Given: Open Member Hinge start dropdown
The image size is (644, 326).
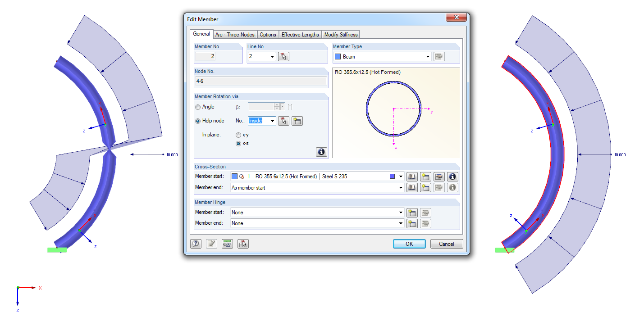Looking at the screenshot, I should coord(401,213).
